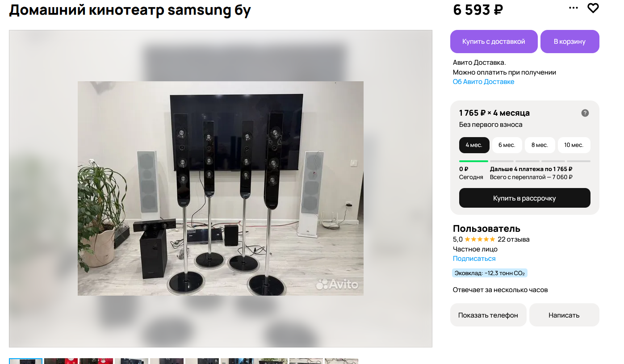
Task: Click Купить с доставкой button
Action: coord(494,42)
